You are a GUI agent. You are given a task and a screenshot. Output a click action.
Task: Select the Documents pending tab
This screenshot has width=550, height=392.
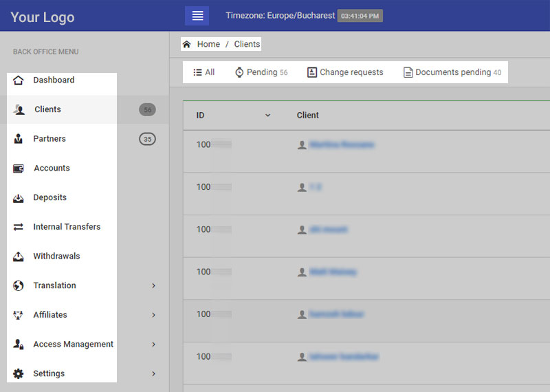(x=452, y=72)
